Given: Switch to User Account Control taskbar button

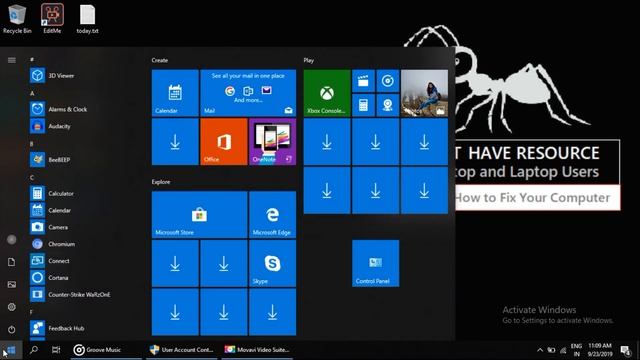Looking at the screenshot, I should 182,350.
